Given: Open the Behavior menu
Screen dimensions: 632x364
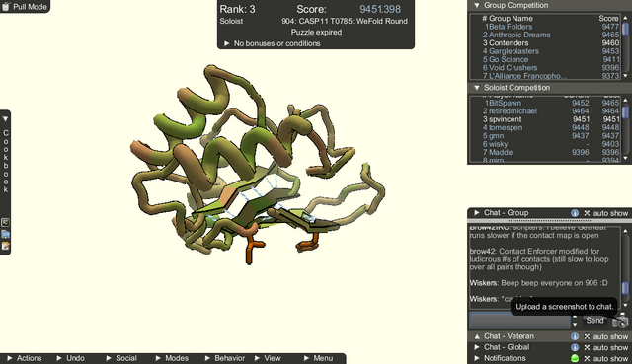Looking at the screenshot, I should 225,358.
